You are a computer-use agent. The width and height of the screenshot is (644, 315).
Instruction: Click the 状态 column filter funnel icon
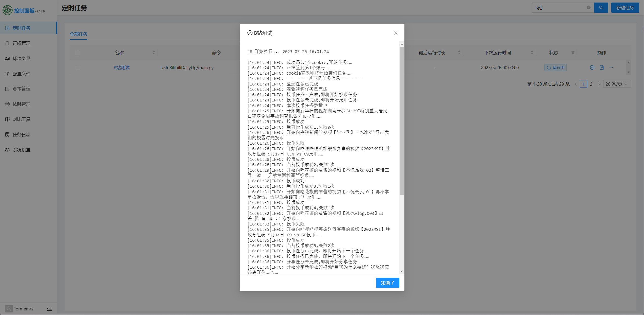pos(573,52)
